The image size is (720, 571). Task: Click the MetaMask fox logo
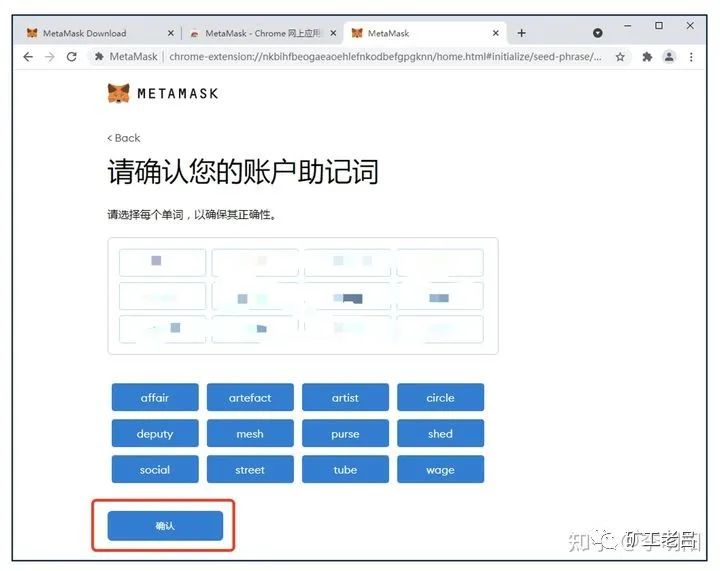pyautogui.click(x=118, y=93)
